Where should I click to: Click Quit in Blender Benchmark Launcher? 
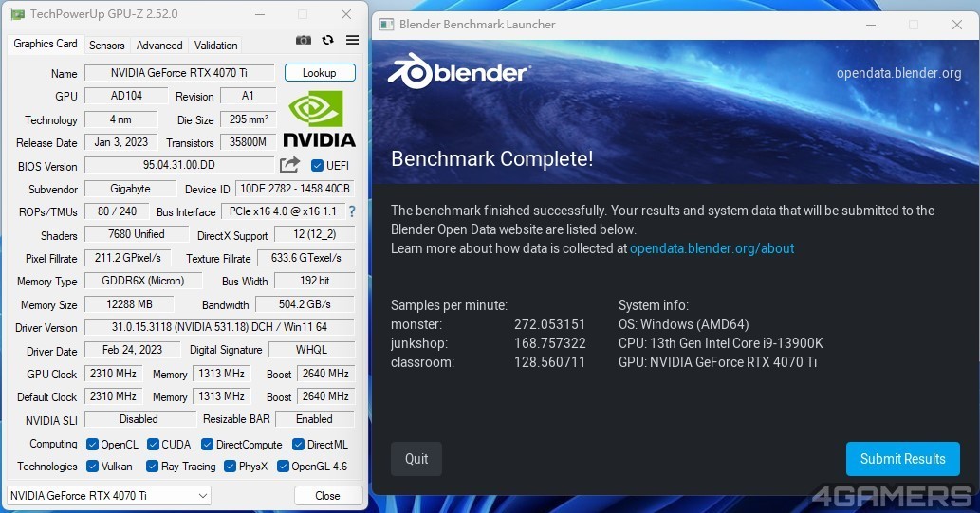click(416, 459)
